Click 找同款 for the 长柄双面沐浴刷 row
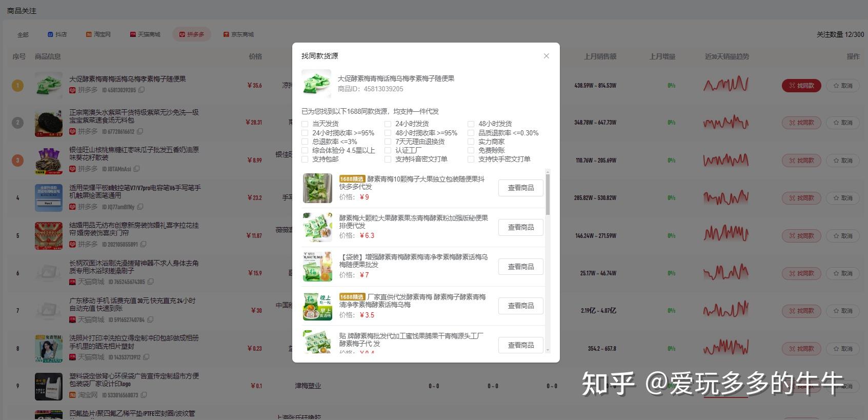The width and height of the screenshot is (868, 420). click(x=801, y=273)
